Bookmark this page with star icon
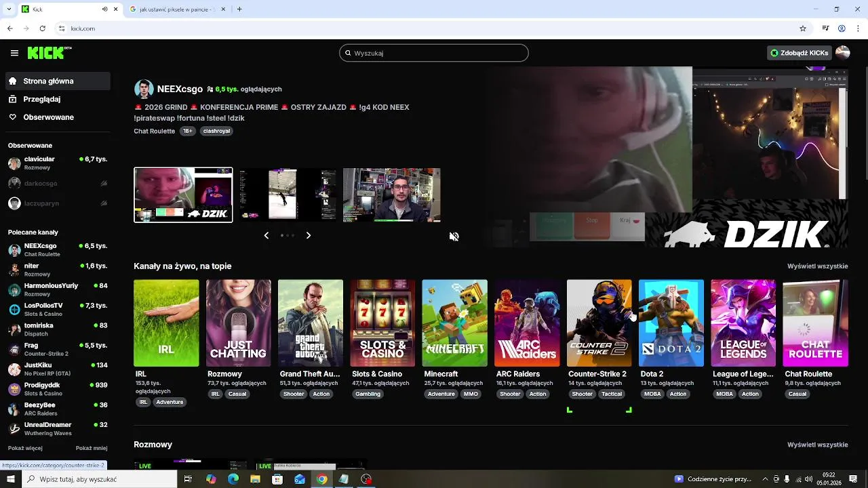Screen dimensions: 868x488 (x=803, y=28)
